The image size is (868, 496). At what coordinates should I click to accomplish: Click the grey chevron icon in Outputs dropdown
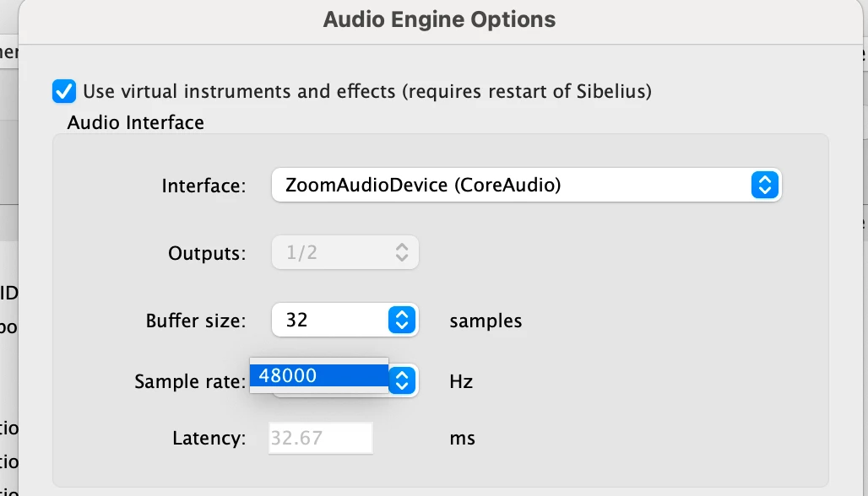[402, 252]
